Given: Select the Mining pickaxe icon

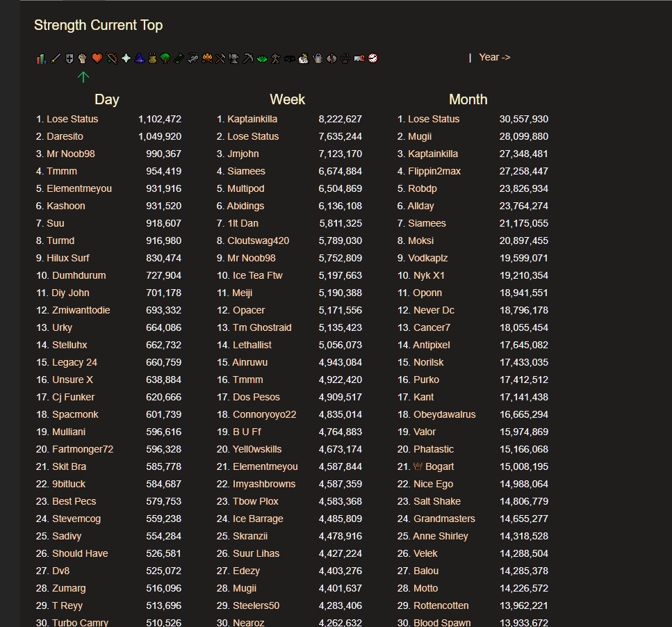Looking at the screenshot, I should pyautogui.click(x=247, y=58).
